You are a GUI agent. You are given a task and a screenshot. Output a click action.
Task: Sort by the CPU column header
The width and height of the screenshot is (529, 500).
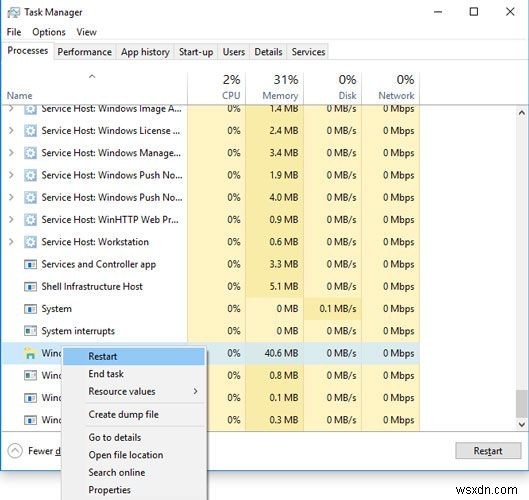coord(216,88)
